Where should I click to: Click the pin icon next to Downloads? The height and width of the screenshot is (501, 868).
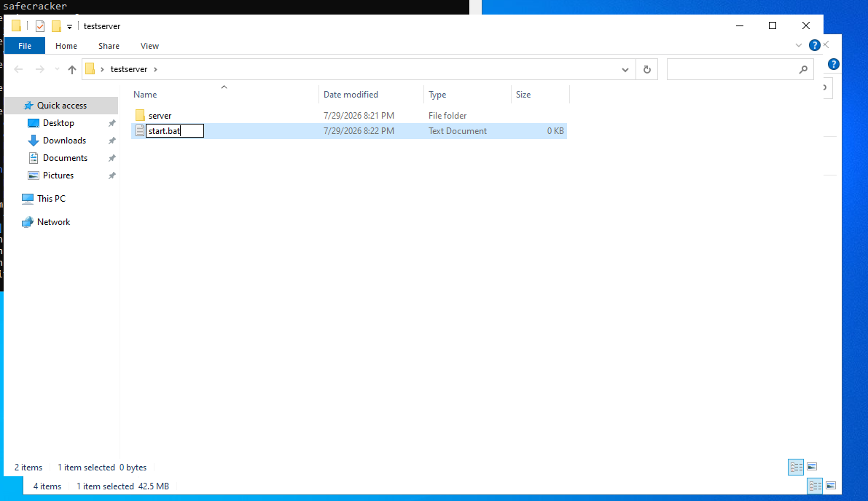tap(112, 141)
